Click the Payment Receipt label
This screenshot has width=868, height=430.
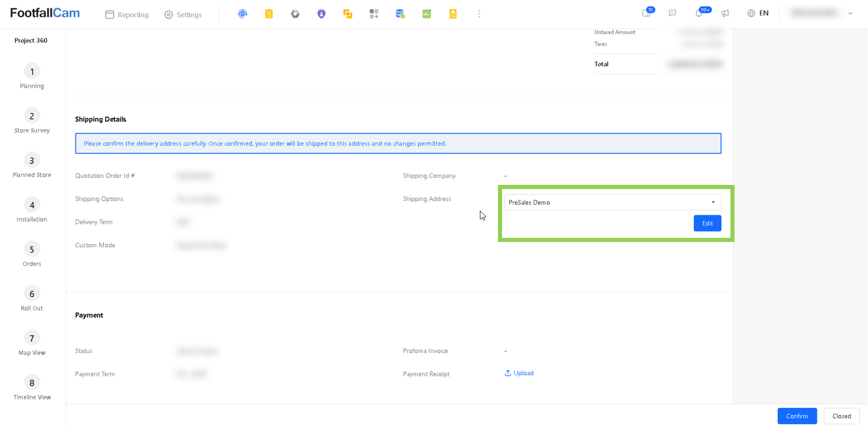[x=426, y=374]
